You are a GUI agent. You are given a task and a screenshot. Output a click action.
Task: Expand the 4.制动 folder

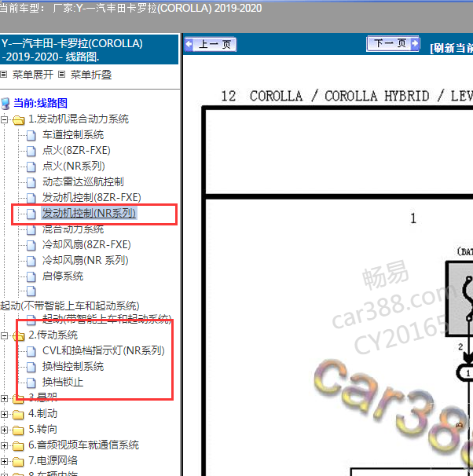[4, 415]
